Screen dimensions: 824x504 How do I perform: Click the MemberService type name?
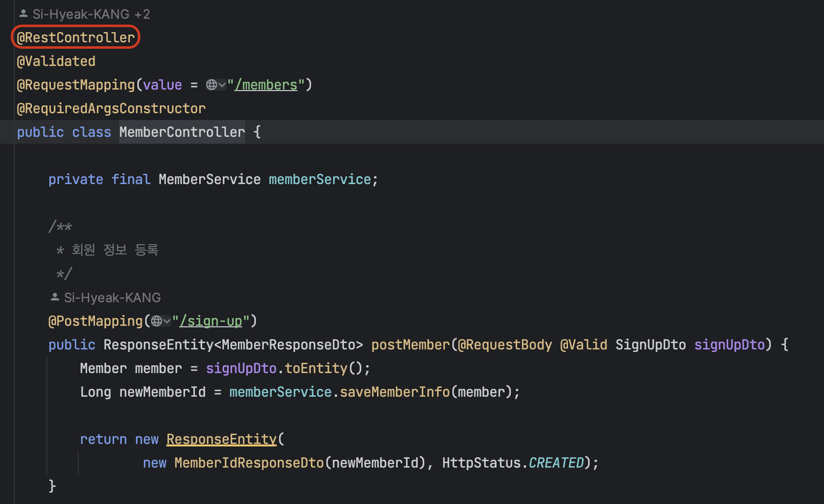click(210, 179)
